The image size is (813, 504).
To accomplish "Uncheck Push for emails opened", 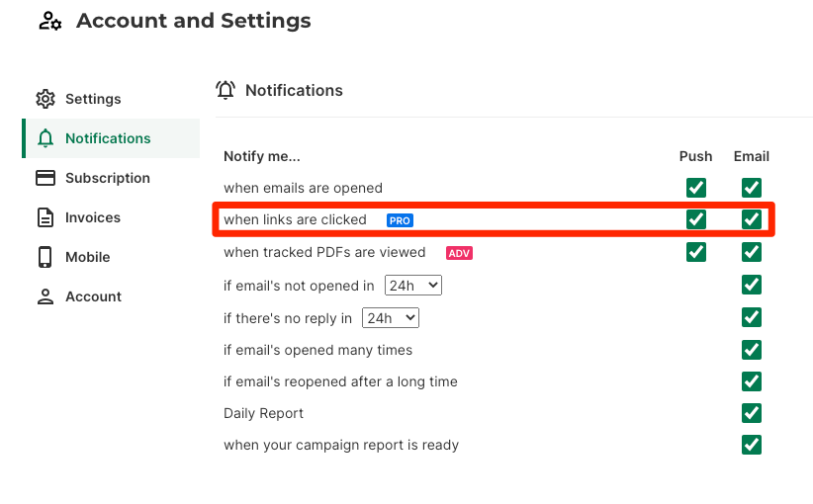I will point(696,188).
